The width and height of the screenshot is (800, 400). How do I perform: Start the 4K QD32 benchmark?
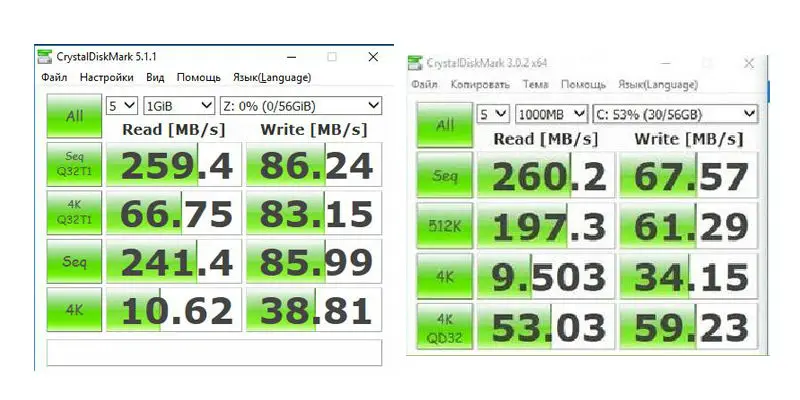click(x=445, y=327)
